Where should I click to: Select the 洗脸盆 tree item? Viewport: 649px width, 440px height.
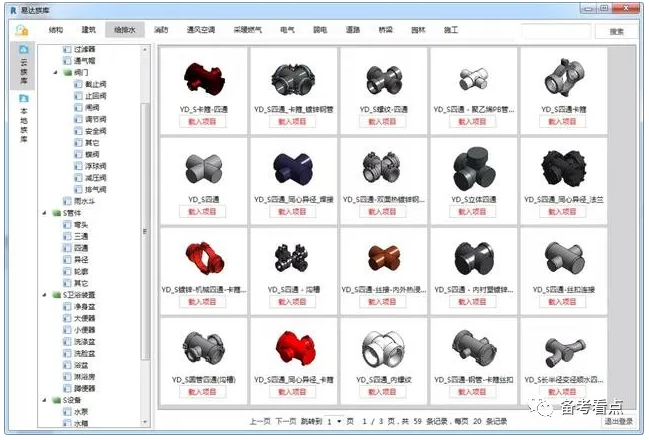click(85, 353)
